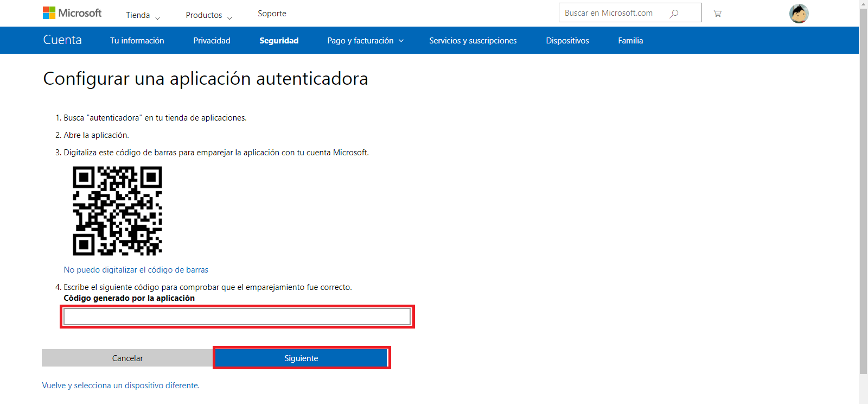
Task: Open the Dispositivos tab
Action: pos(567,41)
